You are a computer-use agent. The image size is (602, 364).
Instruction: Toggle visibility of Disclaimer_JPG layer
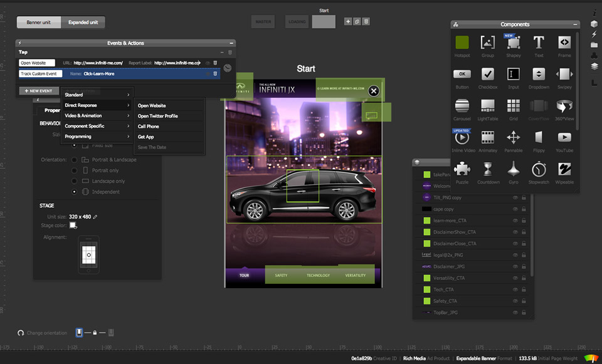pos(515,266)
